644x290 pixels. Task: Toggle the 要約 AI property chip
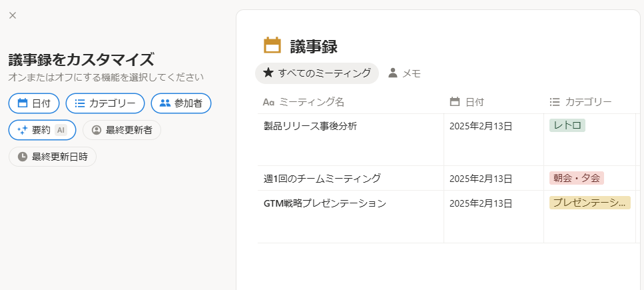tap(42, 130)
